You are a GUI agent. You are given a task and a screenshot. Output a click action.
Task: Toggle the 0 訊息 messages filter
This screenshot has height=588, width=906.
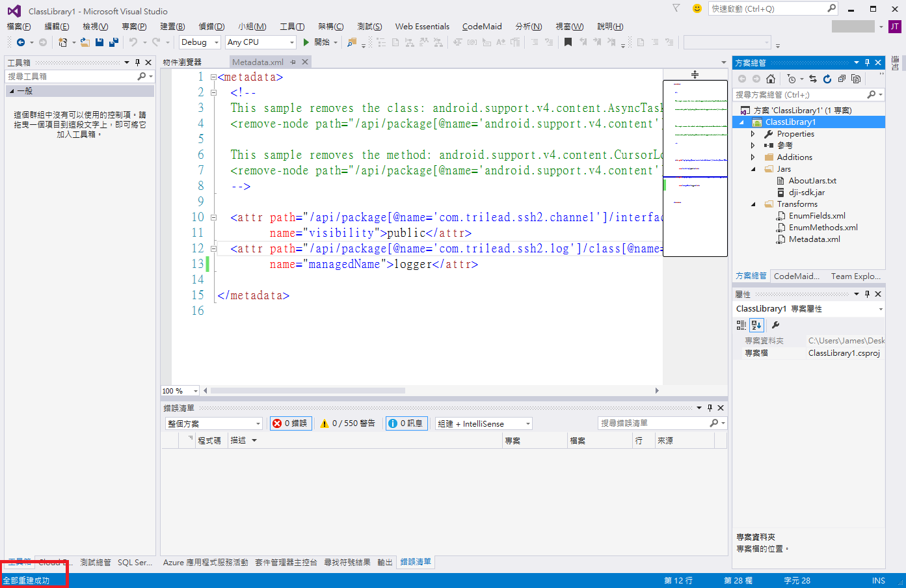406,423
